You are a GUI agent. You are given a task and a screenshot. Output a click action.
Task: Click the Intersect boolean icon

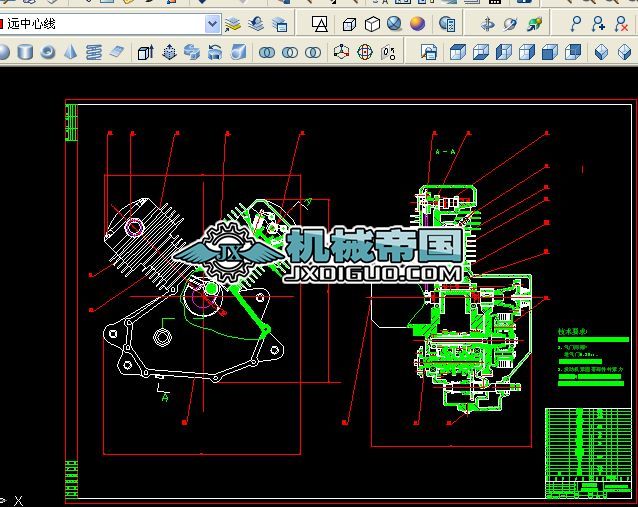313,52
